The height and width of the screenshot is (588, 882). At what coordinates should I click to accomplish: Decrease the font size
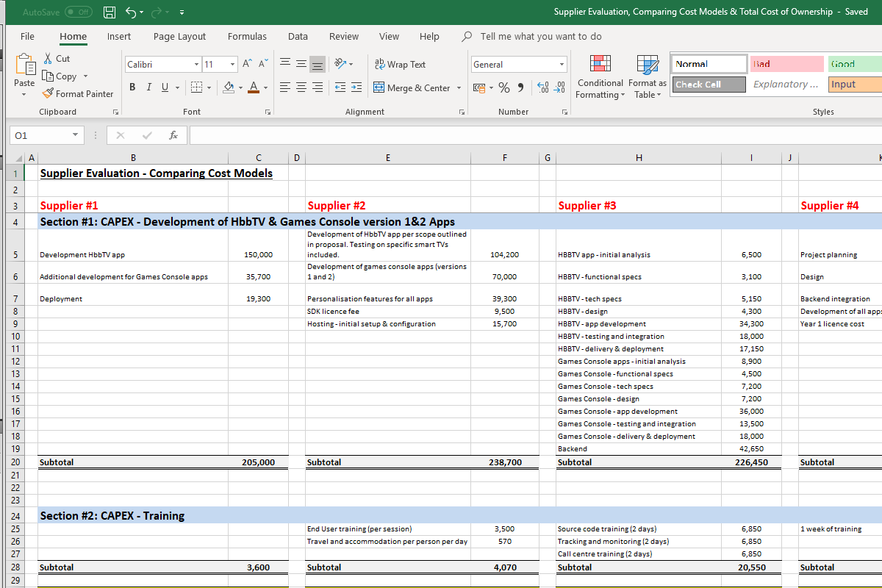click(x=262, y=65)
